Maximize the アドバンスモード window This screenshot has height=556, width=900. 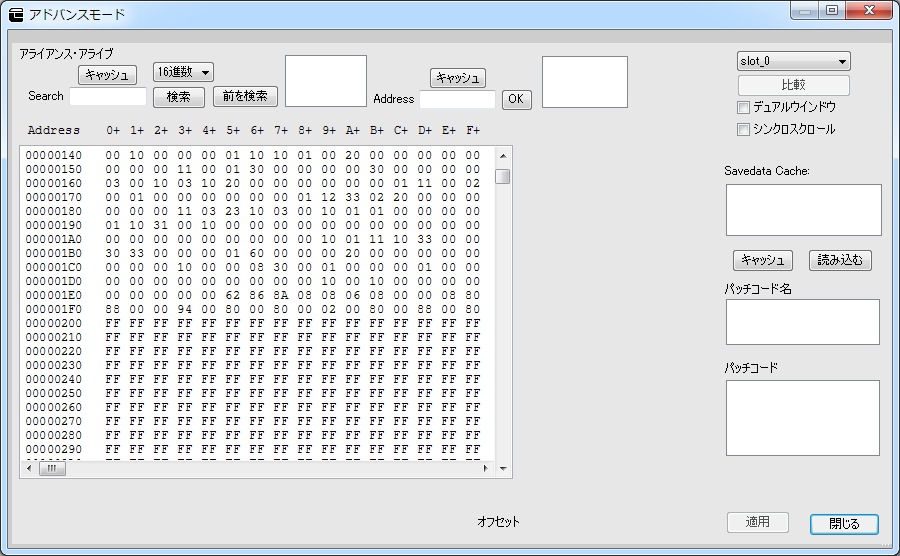coord(832,11)
